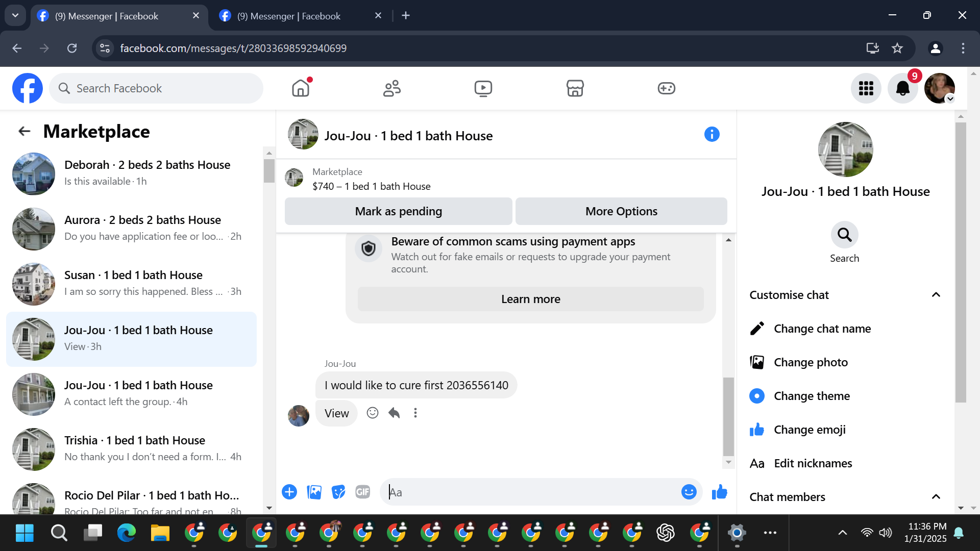Open the $740 – 1 bed 1 bath House listing

372,186
